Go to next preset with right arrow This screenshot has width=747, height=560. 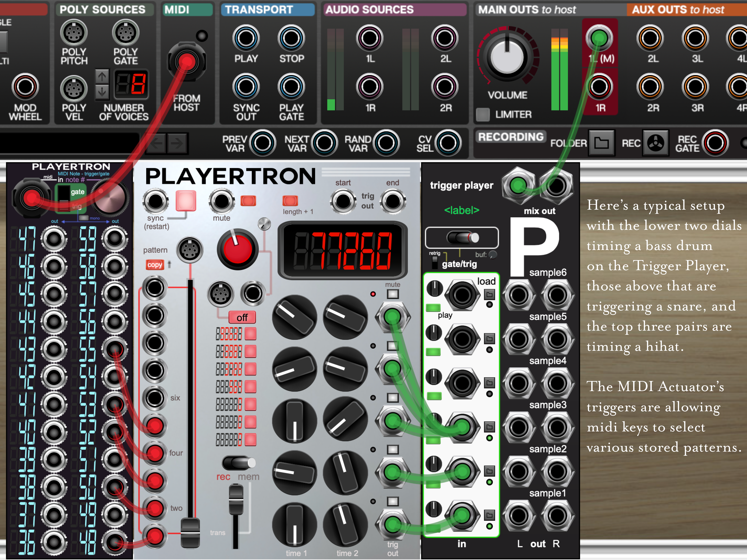(177, 143)
